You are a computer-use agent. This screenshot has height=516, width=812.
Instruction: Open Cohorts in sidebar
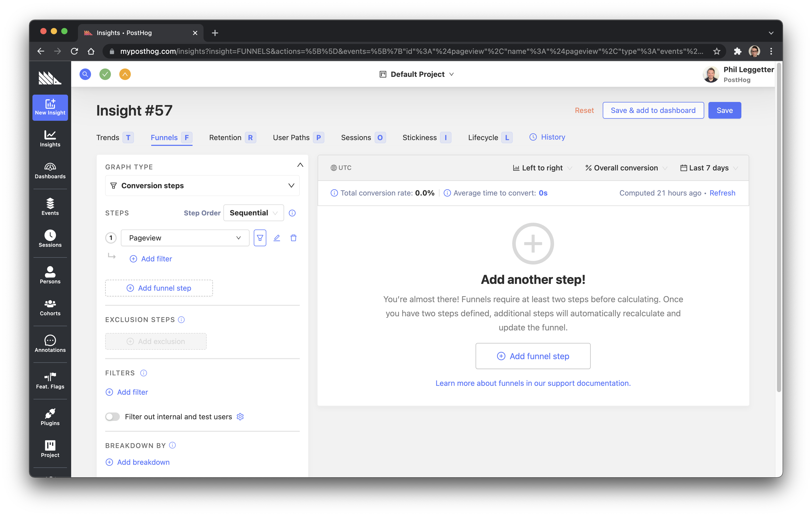click(x=50, y=307)
